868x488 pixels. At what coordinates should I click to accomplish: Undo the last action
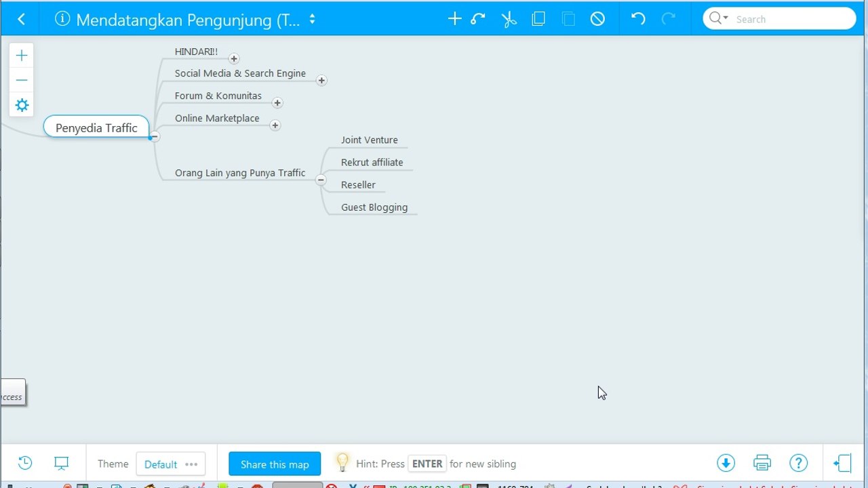click(x=638, y=19)
